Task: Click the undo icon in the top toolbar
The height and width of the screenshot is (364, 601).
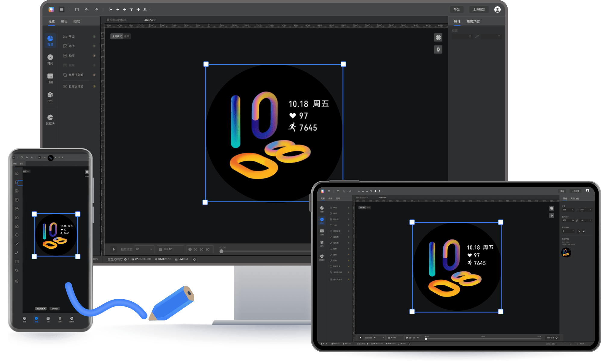Action: [87, 9]
